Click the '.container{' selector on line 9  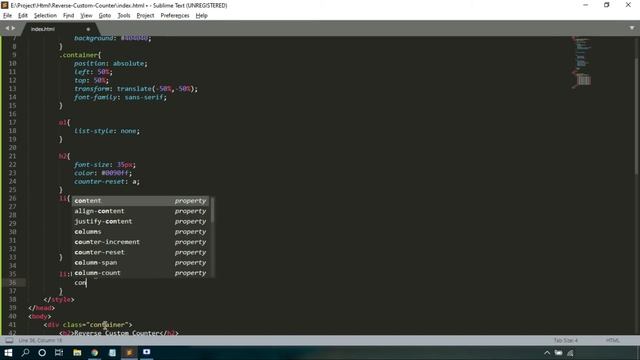click(80, 55)
